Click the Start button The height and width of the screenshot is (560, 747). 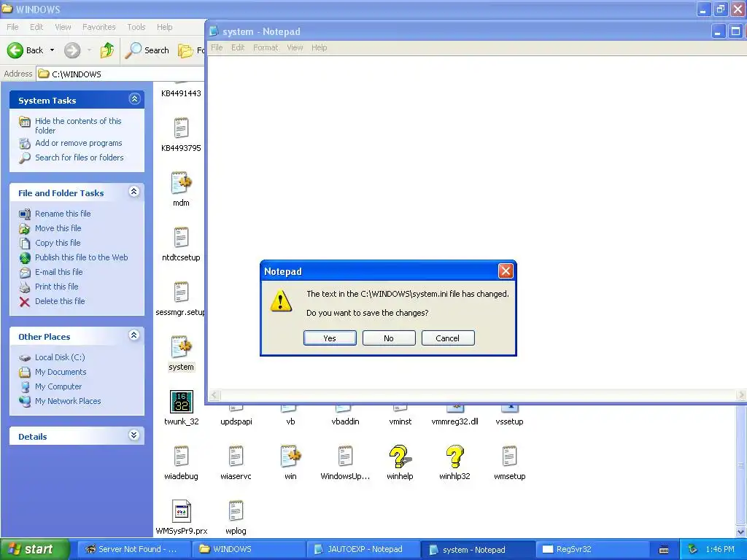click(x=35, y=549)
